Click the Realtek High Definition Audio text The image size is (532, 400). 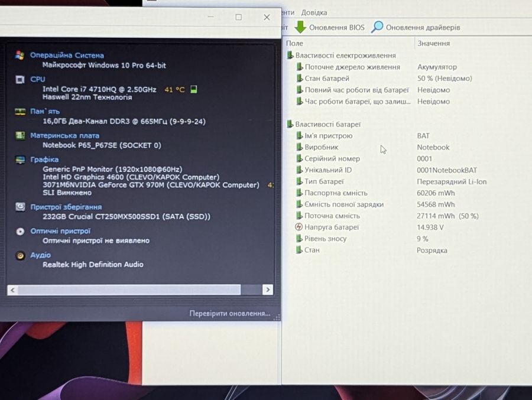click(93, 264)
